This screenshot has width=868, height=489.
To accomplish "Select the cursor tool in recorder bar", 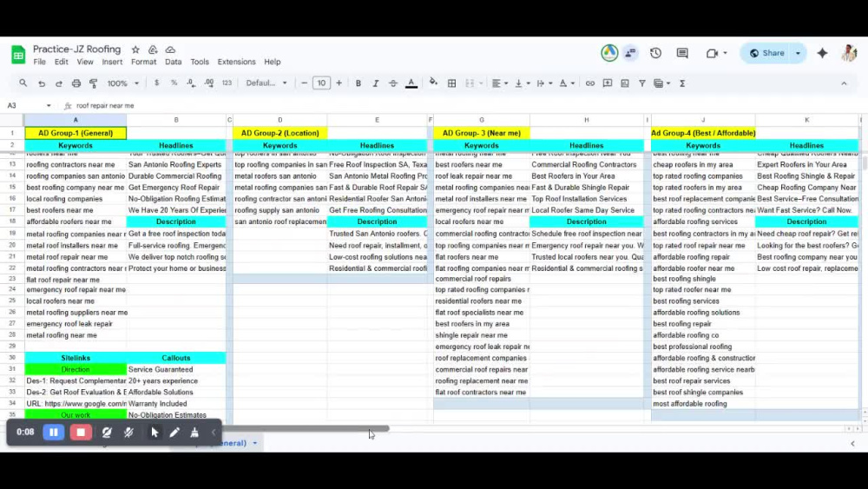I will (155, 433).
